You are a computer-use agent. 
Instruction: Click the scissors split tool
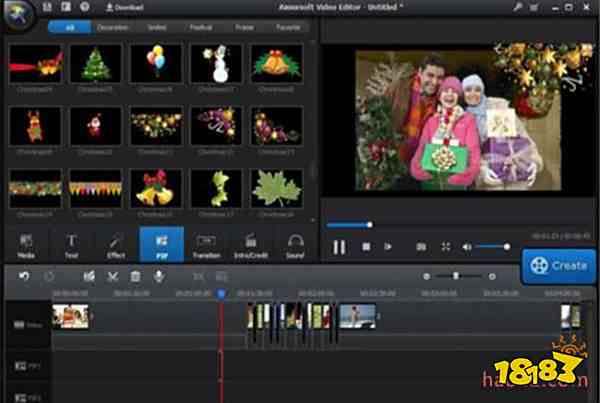tap(112, 276)
